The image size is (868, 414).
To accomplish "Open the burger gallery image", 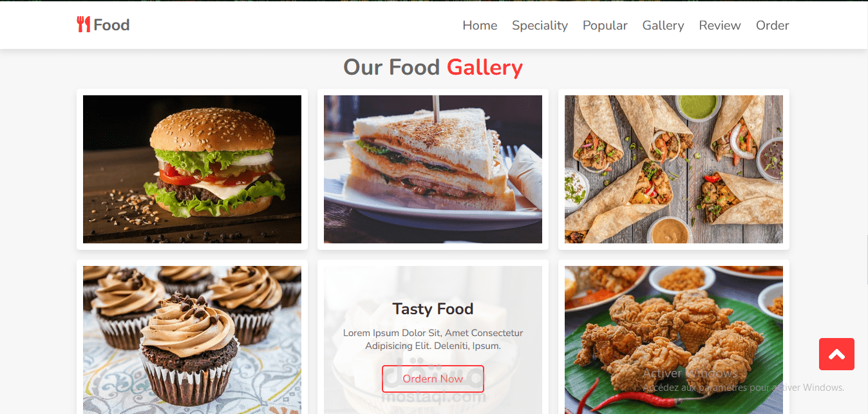I will coord(192,169).
